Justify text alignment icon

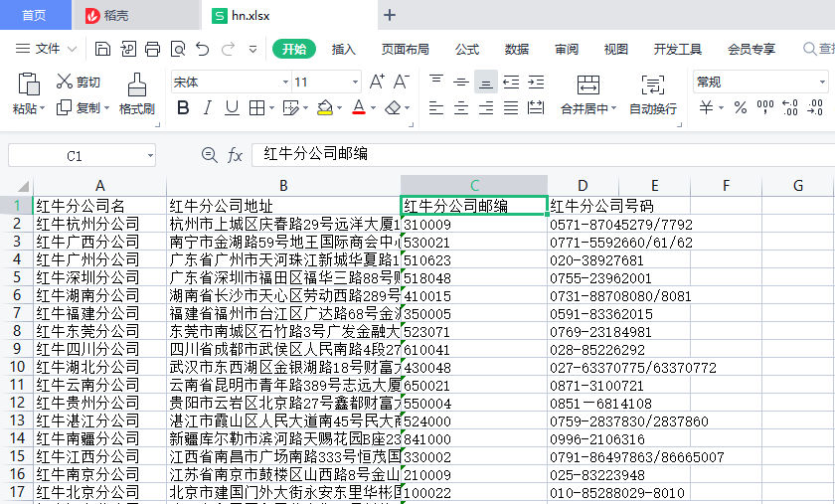click(x=511, y=107)
